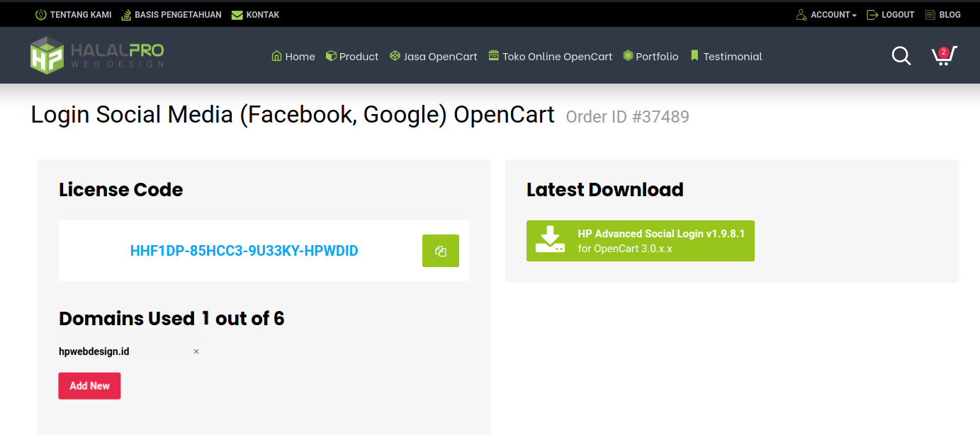980x435 pixels.
Task: Navigate to the Home menu item
Action: click(293, 56)
